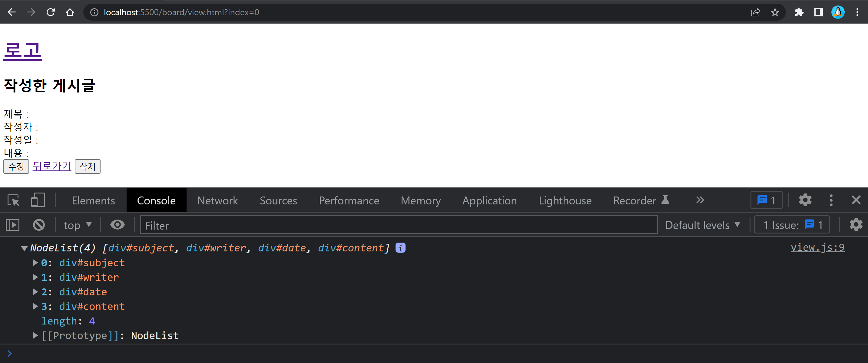Toggle the console sidebar panel icon

(x=13, y=225)
